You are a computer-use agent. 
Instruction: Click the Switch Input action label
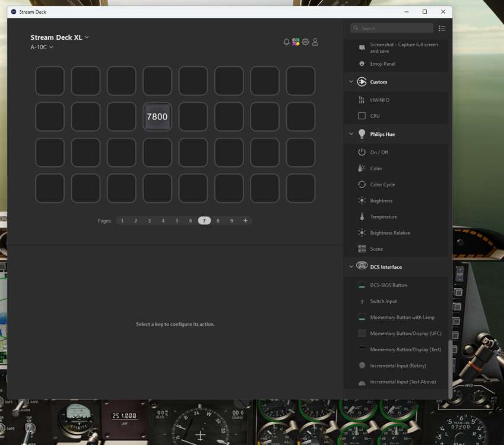coord(383,301)
